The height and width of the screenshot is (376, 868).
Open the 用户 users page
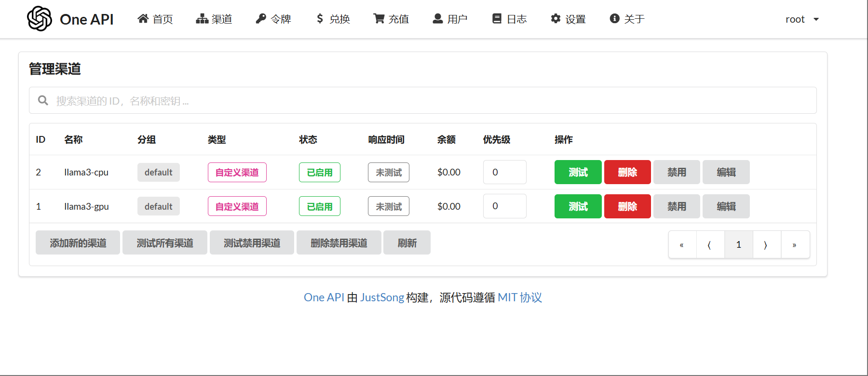click(450, 19)
